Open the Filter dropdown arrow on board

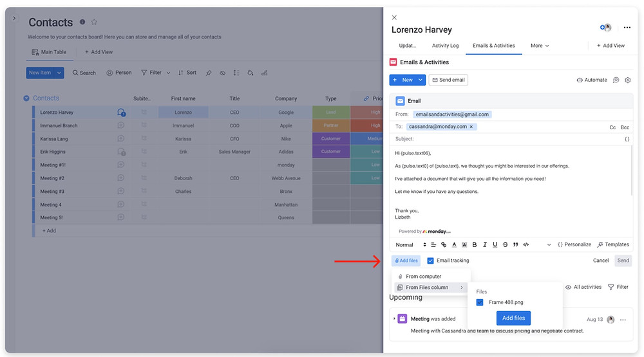click(168, 73)
